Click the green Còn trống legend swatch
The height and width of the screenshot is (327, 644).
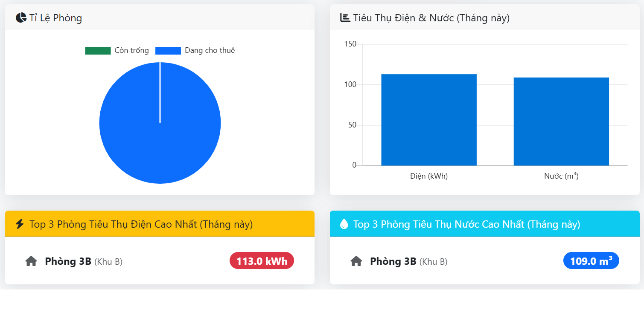point(98,51)
